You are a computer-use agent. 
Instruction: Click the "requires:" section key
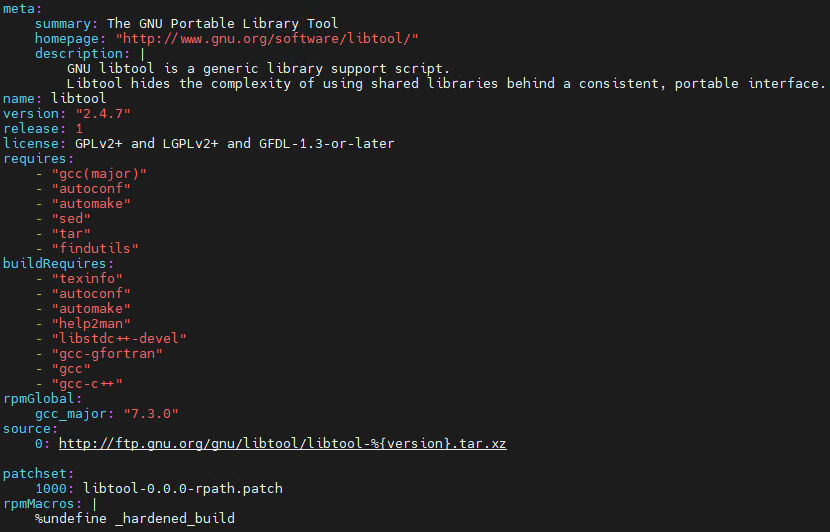[x=38, y=158]
